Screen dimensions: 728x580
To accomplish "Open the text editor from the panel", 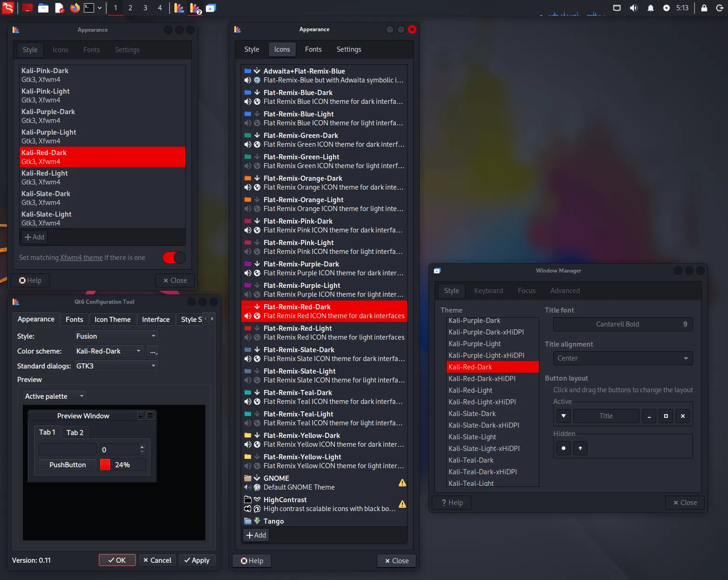I will coord(59,8).
